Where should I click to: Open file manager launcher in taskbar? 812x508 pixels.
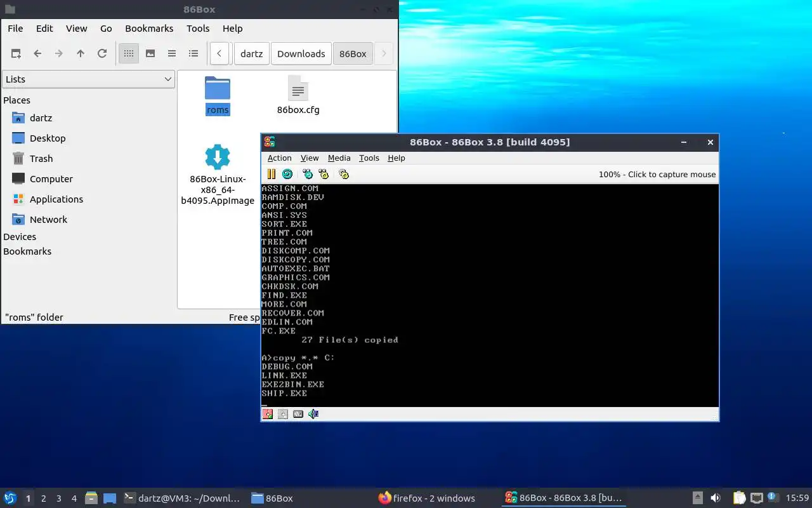point(91,498)
